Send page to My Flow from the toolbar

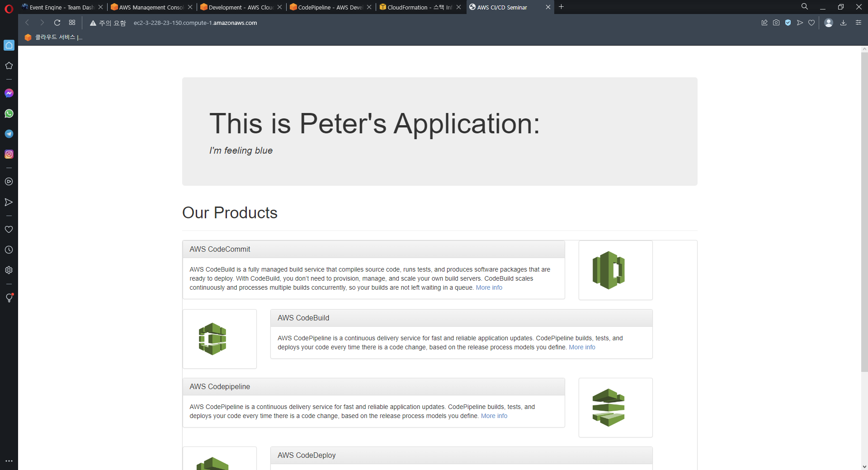click(800, 23)
